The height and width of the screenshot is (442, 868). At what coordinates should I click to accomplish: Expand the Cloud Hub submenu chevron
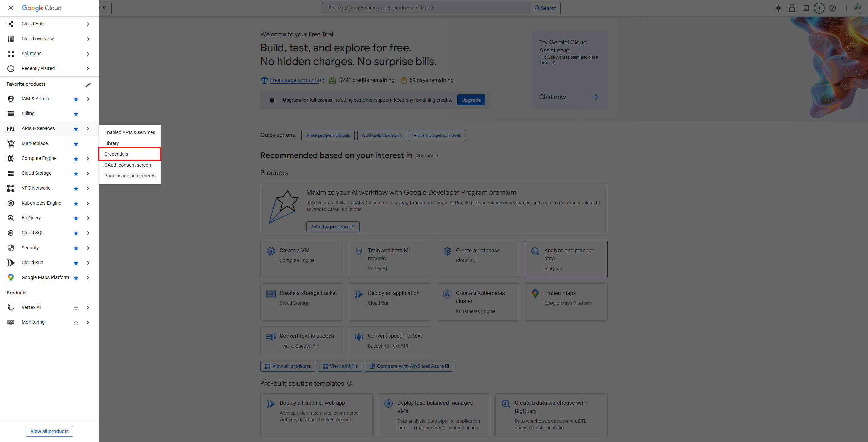point(88,24)
